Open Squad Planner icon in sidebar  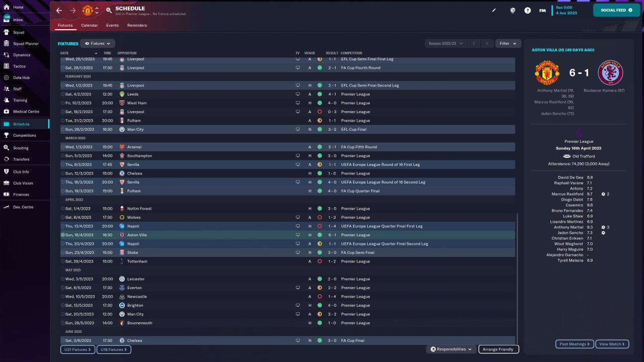tap(7, 44)
